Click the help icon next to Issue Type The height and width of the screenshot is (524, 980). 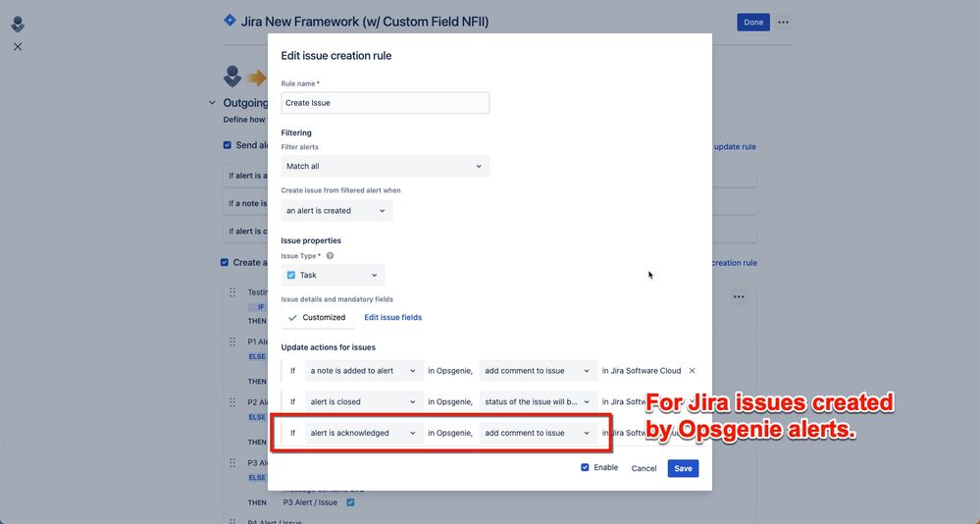(x=330, y=256)
